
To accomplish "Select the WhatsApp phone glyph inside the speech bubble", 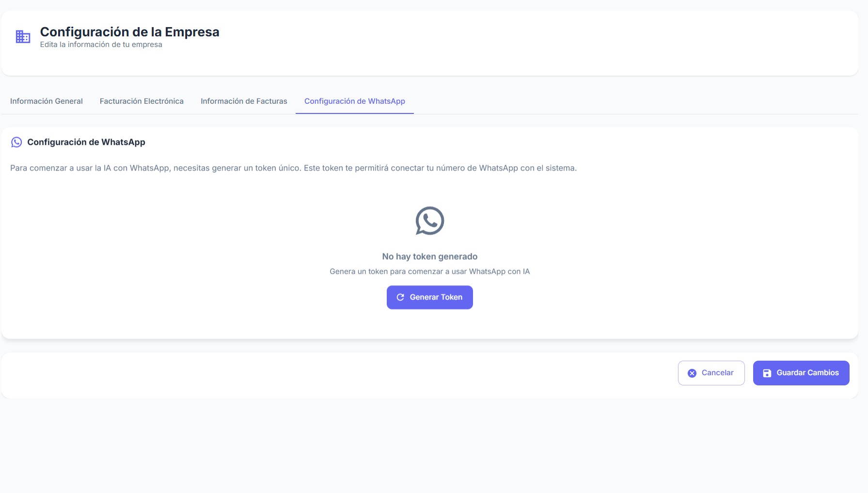I will [x=429, y=221].
